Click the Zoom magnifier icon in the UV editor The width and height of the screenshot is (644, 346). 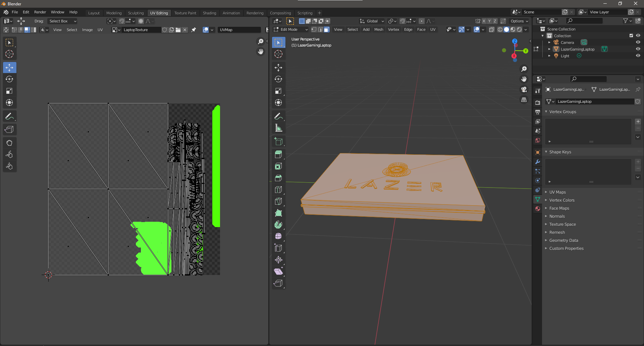pos(261,42)
